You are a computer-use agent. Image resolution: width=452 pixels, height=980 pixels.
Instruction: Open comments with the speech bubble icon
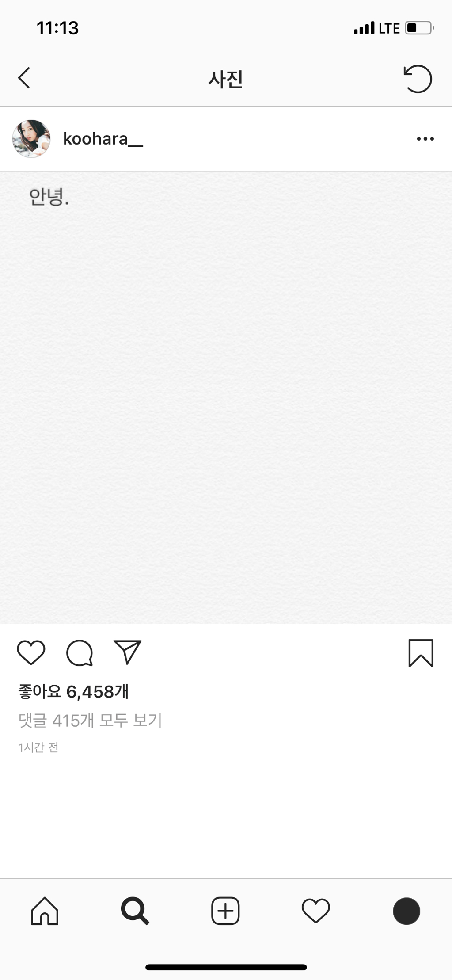pyautogui.click(x=80, y=652)
